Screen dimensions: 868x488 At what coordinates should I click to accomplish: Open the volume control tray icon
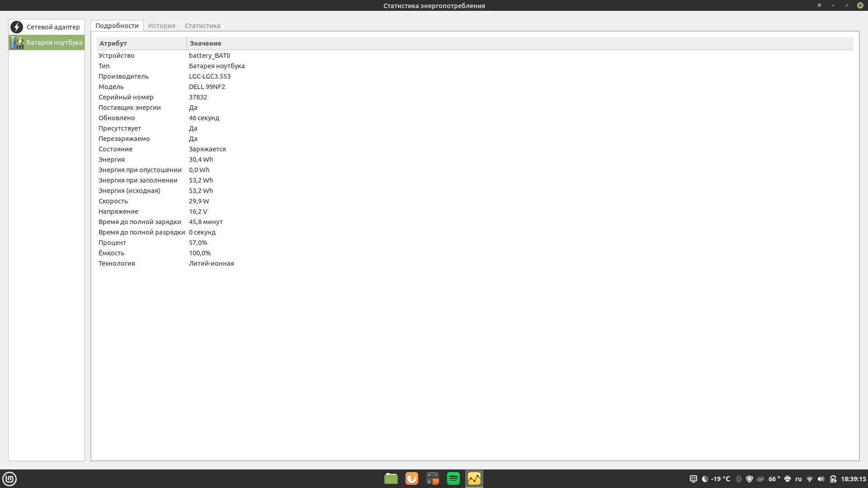click(821, 479)
